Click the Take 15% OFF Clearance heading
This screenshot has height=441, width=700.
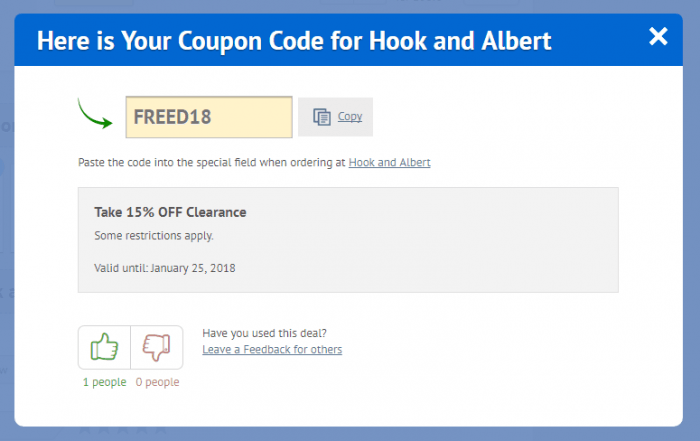tap(170, 212)
